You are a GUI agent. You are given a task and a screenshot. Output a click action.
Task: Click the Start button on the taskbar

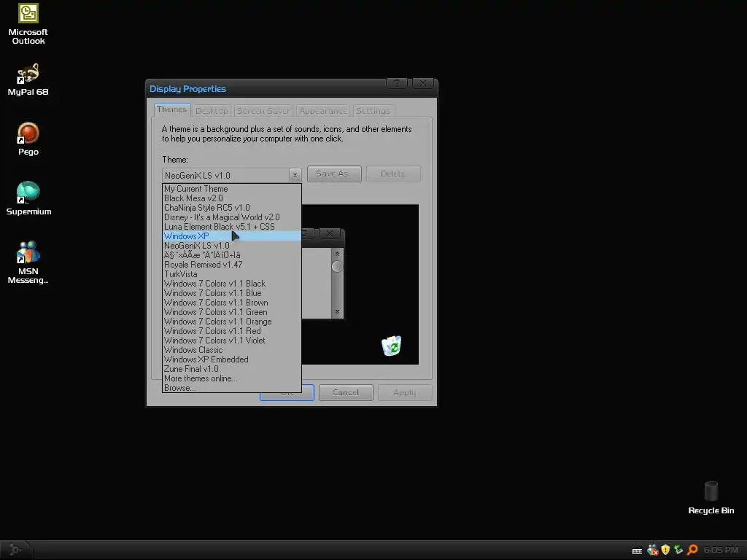[15, 550]
